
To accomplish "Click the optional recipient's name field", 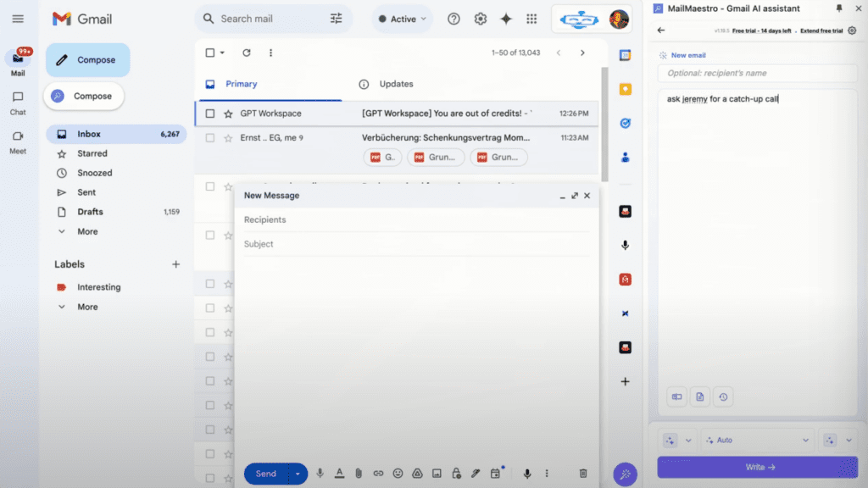I will [757, 73].
